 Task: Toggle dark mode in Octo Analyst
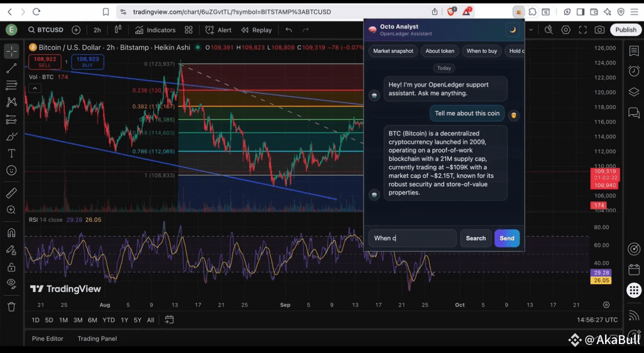(x=512, y=30)
